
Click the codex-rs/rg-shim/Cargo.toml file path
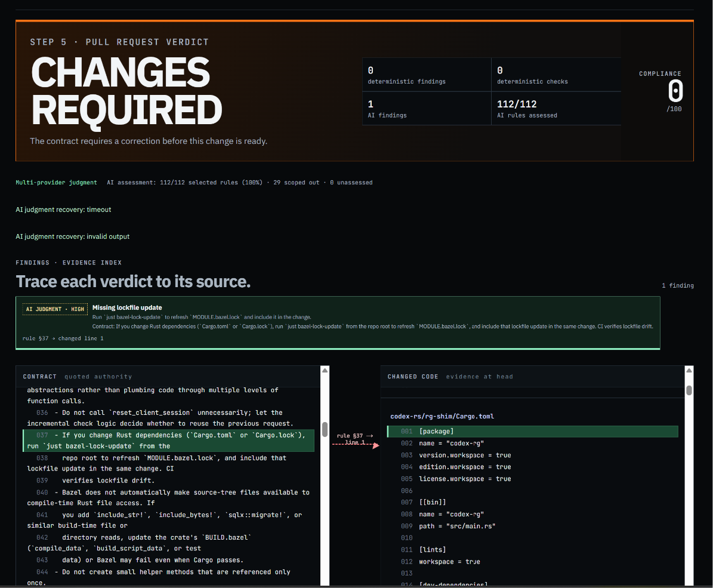(x=442, y=416)
